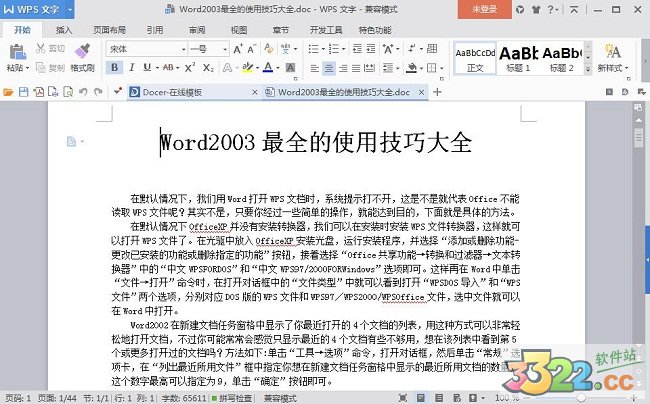650x404 pixels.
Task: Toggle justified text alignment
Action: point(356,68)
